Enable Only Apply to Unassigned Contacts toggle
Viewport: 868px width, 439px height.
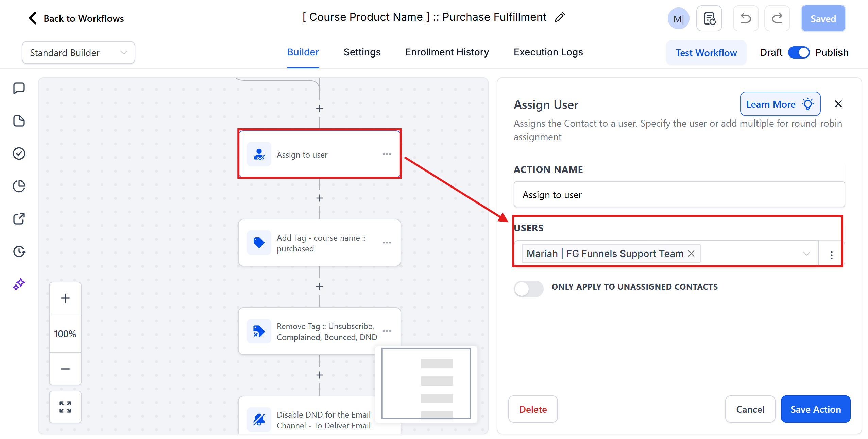tap(528, 289)
